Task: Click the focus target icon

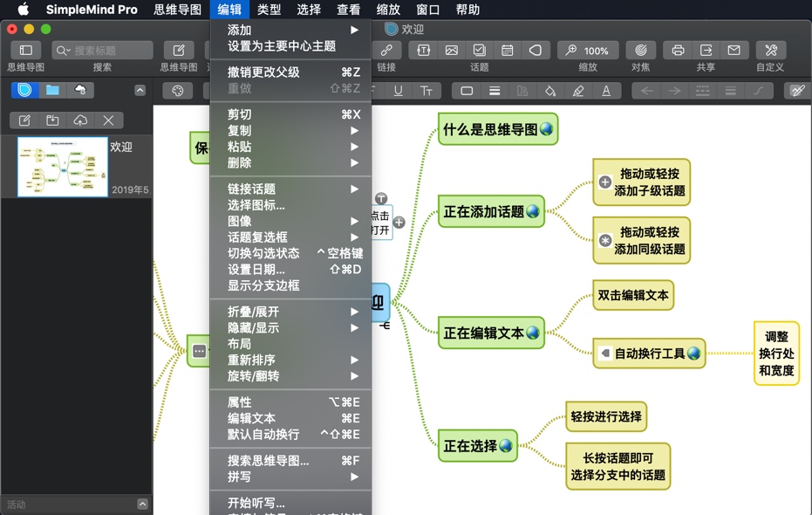Action: coord(640,51)
